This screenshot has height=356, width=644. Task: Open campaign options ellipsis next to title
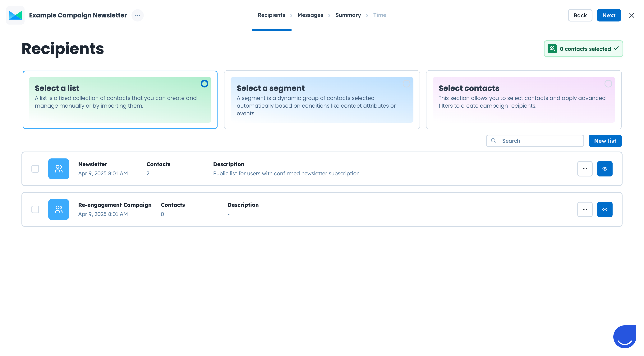pos(137,15)
